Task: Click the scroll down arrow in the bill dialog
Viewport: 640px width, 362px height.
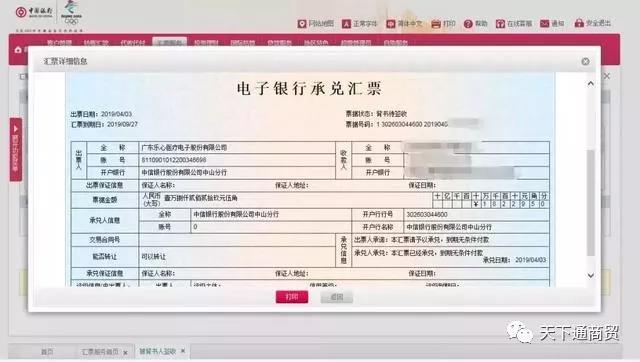Action: coord(591,276)
